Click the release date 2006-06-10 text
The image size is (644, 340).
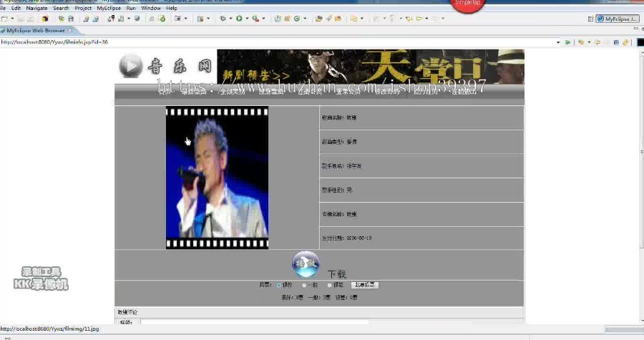(x=359, y=238)
